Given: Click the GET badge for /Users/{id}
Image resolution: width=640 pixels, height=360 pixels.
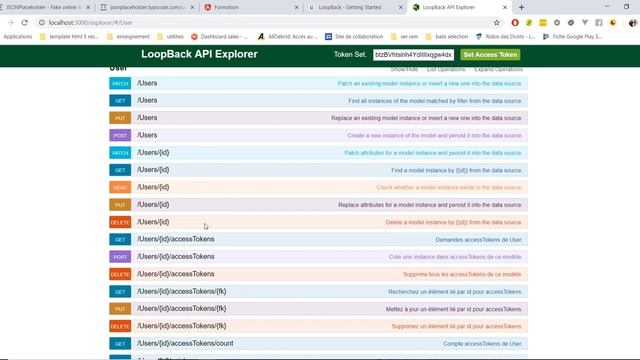Looking at the screenshot, I should 120,170.
